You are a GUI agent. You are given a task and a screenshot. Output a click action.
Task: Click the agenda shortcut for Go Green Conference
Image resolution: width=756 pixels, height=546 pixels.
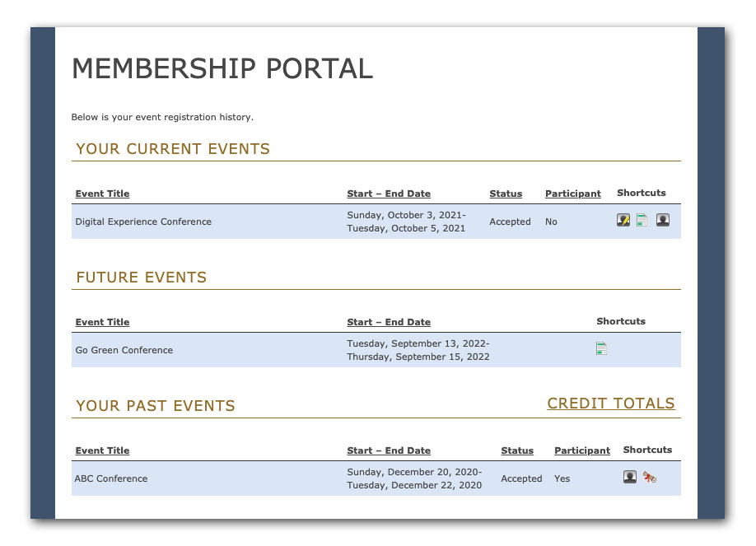click(601, 348)
